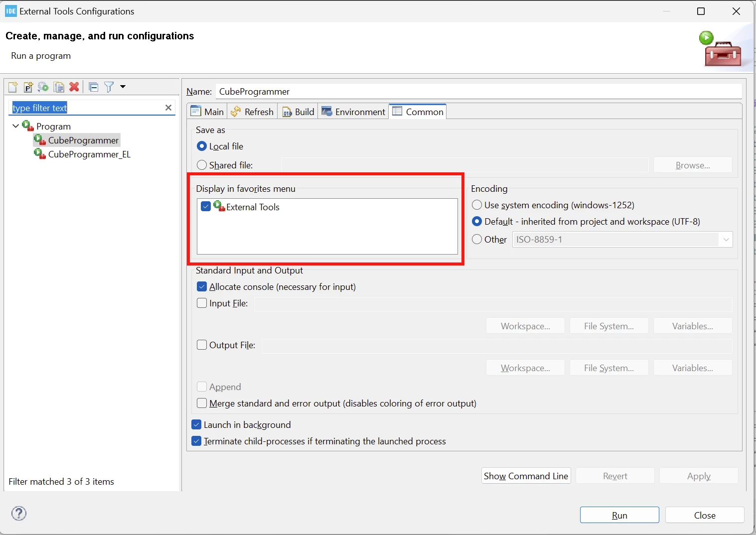Delete selected configuration with red X icon

tap(74, 87)
